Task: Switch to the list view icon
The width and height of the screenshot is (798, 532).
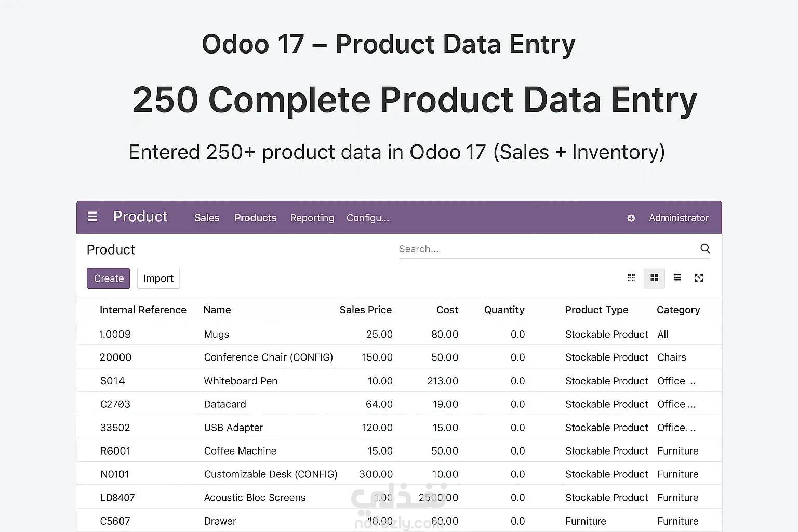Action: click(677, 278)
